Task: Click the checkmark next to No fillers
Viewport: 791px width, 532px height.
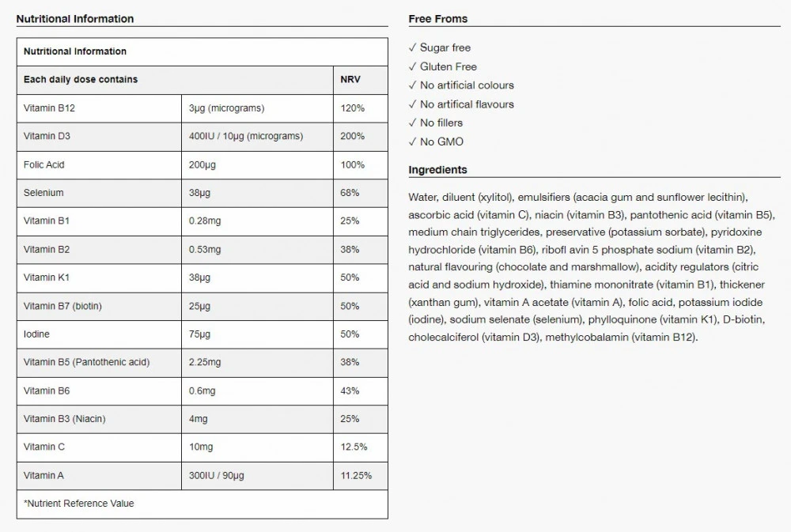Action: [x=412, y=123]
